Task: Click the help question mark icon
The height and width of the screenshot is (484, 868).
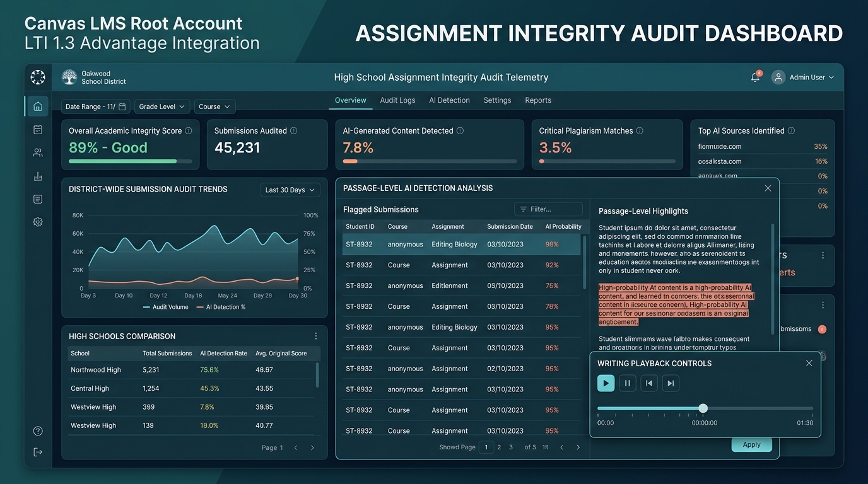Action: click(38, 431)
